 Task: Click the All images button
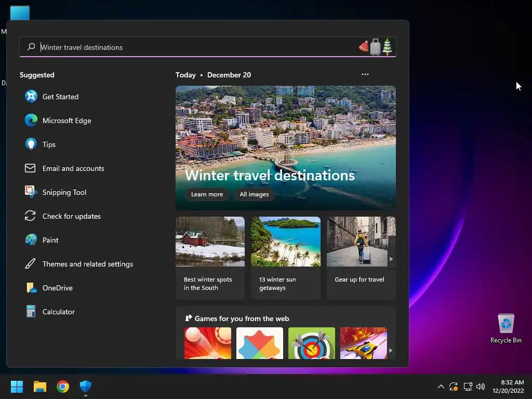[254, 194]
